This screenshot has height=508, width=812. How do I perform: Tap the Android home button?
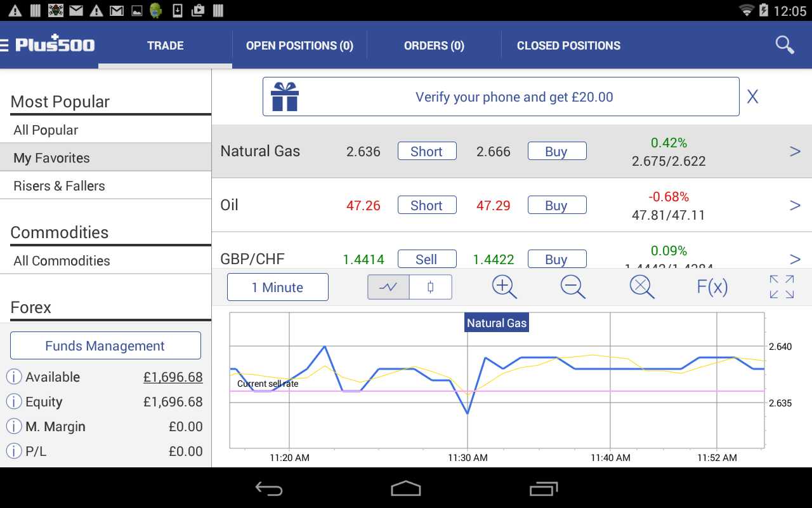click(x=406, y=488)
